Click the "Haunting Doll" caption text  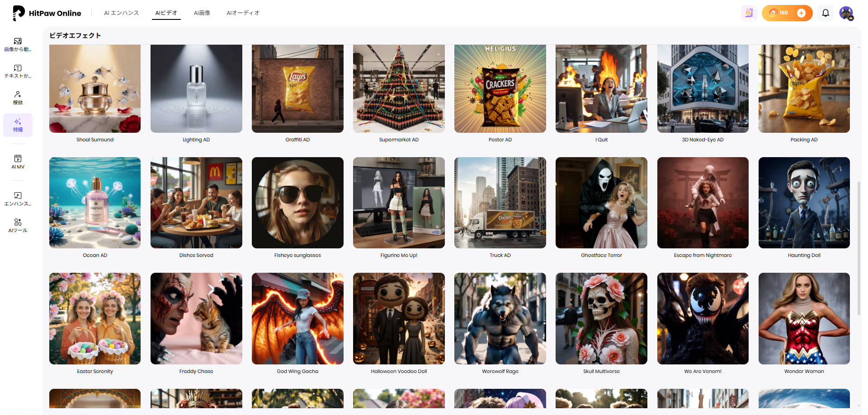(804, 255)
